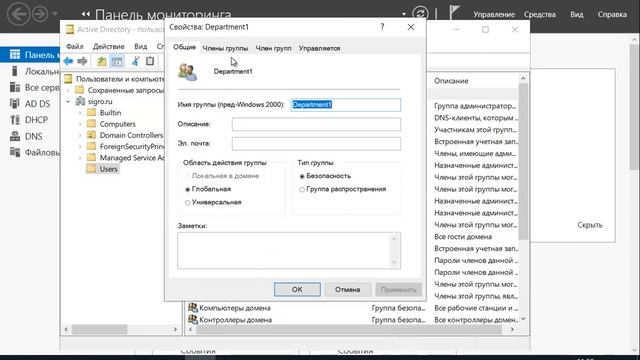Image resolution: width=640 pixels, height=360 pixels.
Task: Select the Универсальная scope radio button
Action: tap(188, 202)
